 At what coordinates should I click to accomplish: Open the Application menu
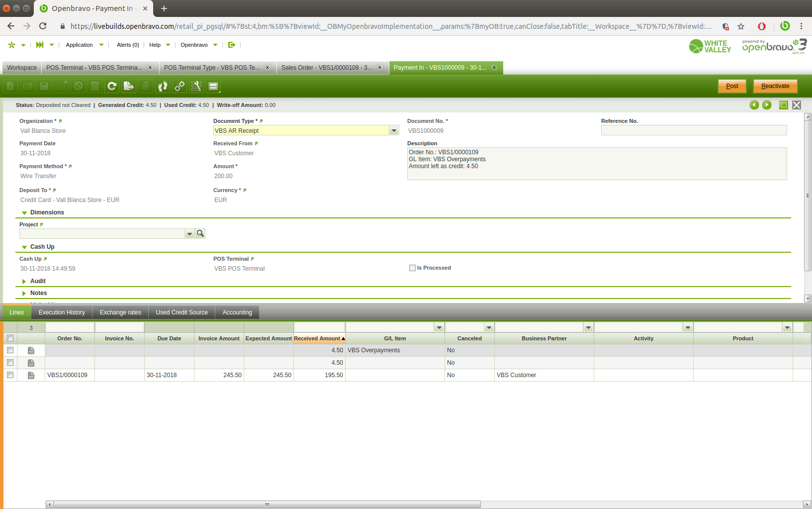(84, 45)
